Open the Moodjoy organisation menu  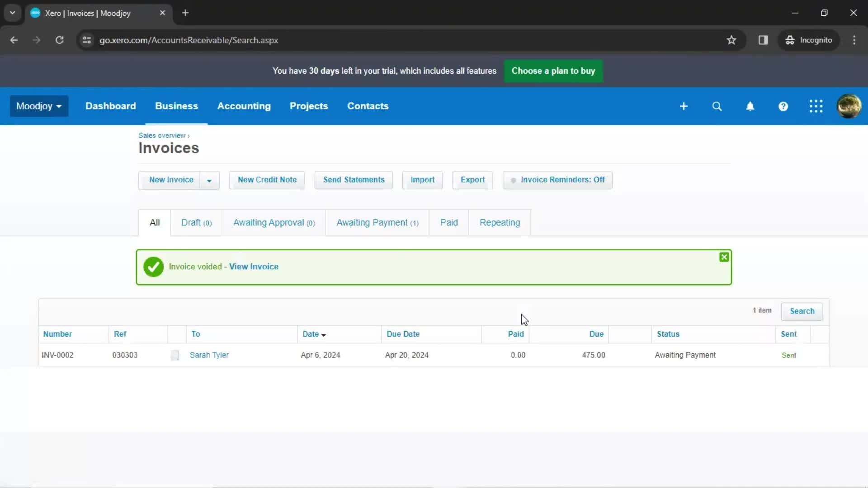pos(39,106)
